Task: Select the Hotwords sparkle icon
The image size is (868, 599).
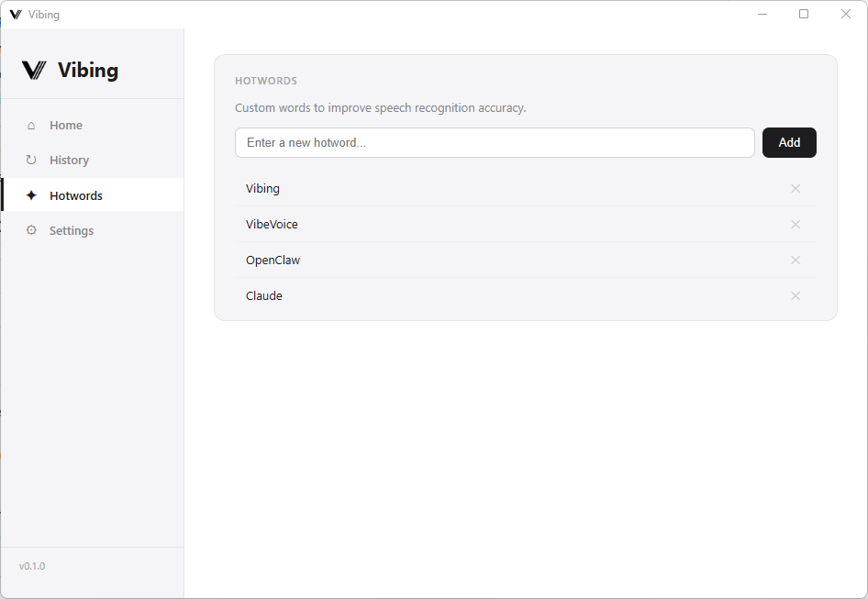Action: coord(31,195)
